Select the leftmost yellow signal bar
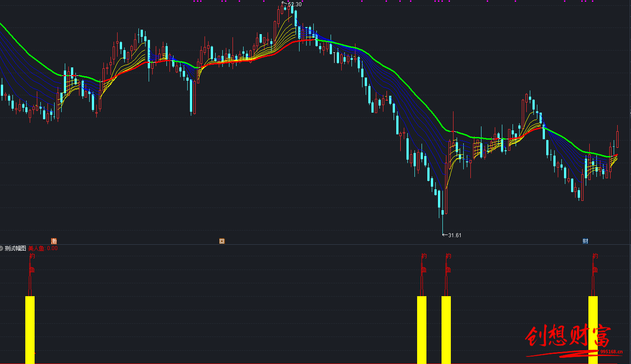The width and height of the screenshot is (631, 364). click(x=30, y=329)
